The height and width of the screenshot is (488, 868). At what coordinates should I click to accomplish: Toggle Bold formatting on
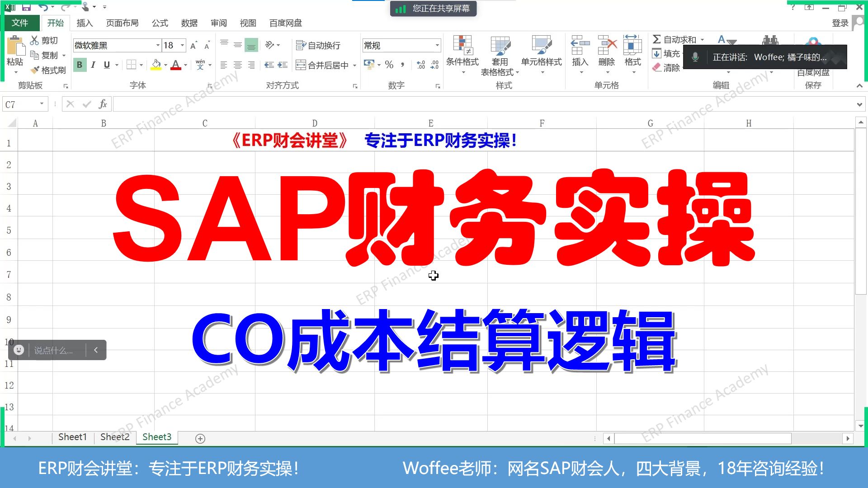(80, 65)
